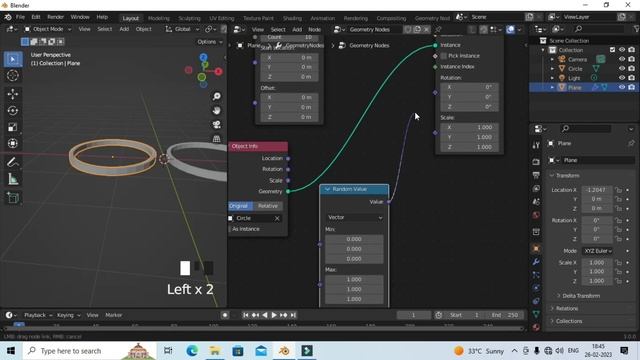Image resolution: width=640 pixels, height=360 pixels.
Task: Activate the Transform tool
Action: (x=13, y=143)
